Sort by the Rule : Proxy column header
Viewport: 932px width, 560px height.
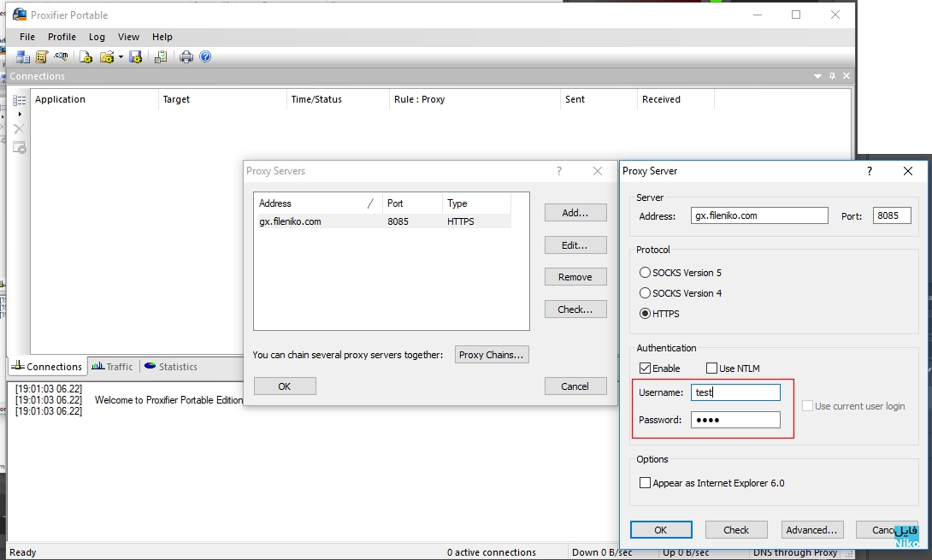(475, 99)
